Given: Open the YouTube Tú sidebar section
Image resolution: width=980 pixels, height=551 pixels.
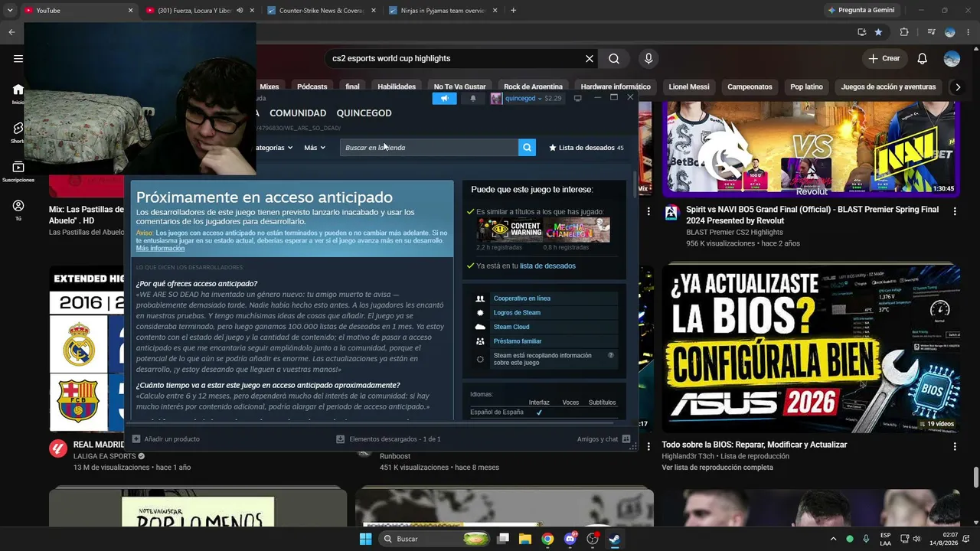Looking at the screenshot, I should coord(18,210).
